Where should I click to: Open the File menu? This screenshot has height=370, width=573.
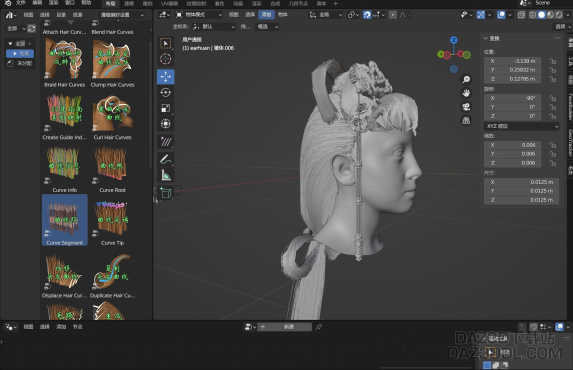pyautogui.click(x=20, y=3)
